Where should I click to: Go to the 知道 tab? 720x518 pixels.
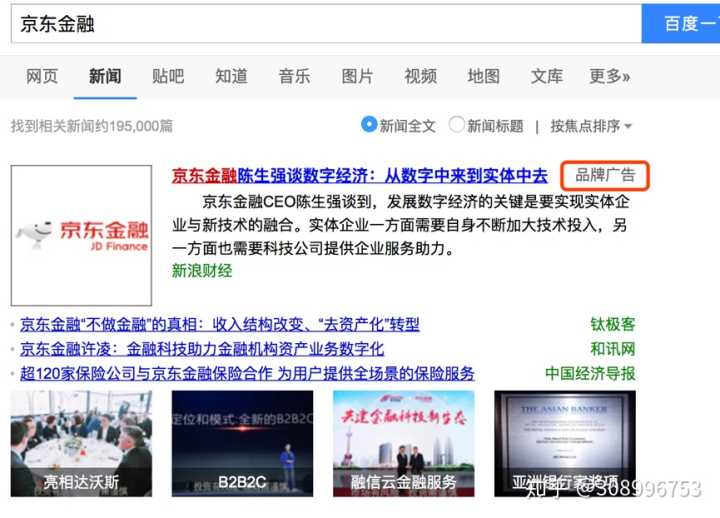click(231, 76)
